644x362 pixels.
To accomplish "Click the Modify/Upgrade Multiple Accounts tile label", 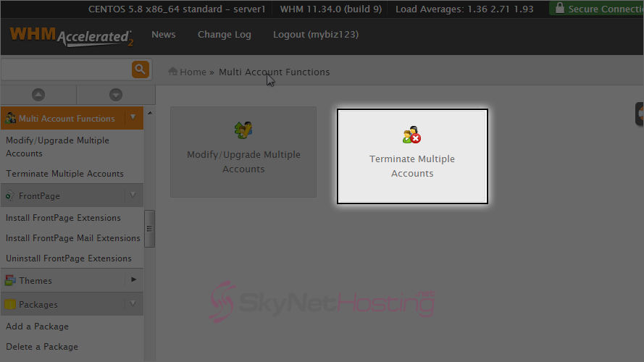I will pyautogui.click(x=243, y=161).
